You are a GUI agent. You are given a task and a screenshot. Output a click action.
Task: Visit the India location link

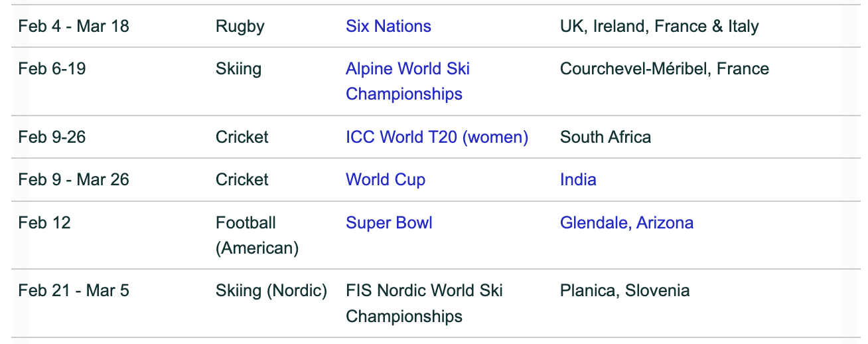point(578,179)
